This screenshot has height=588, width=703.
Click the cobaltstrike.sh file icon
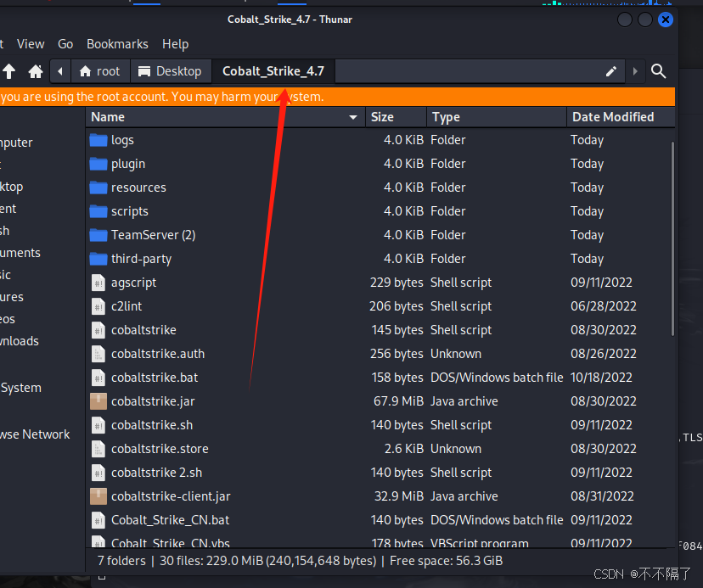pos(98,425)
